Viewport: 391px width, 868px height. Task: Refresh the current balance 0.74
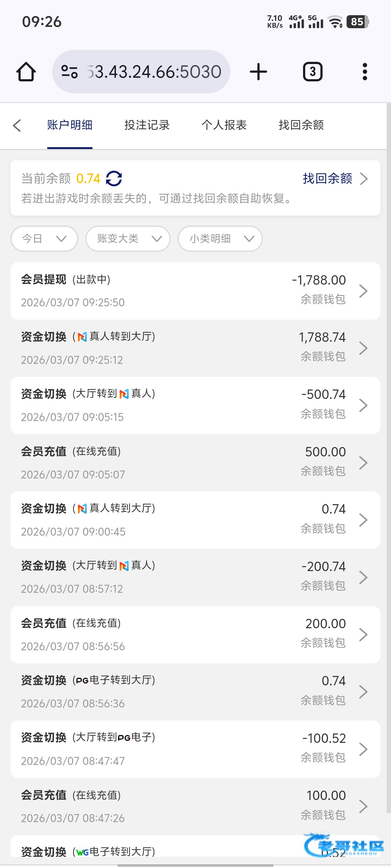point(114,179)
